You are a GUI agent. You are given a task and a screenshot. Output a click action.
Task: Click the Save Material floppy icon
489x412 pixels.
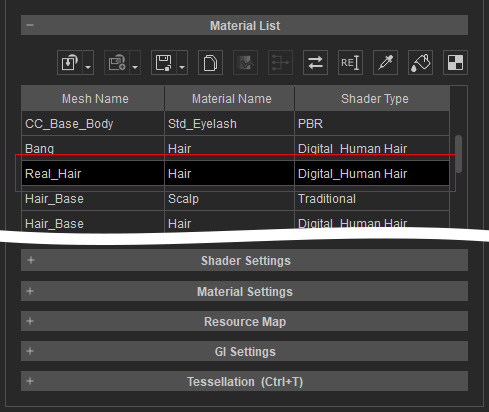click(x=164, y=63)
